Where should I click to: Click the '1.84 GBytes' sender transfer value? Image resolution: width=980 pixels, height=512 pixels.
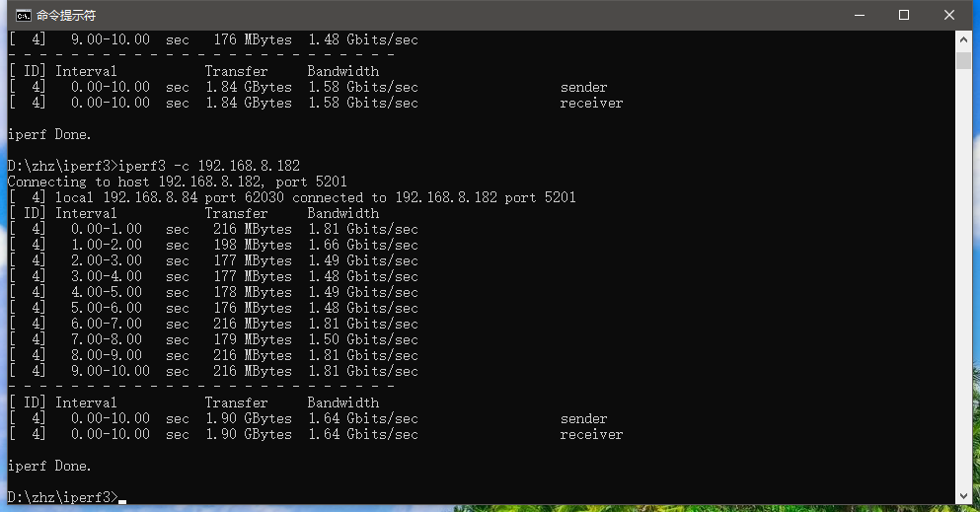[249, 87]
